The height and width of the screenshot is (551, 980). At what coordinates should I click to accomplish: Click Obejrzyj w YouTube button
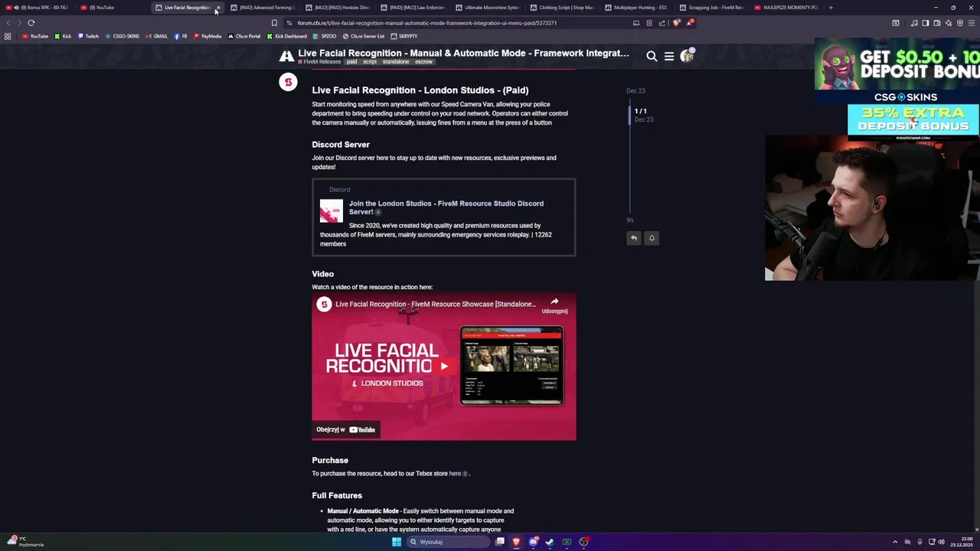346,429
